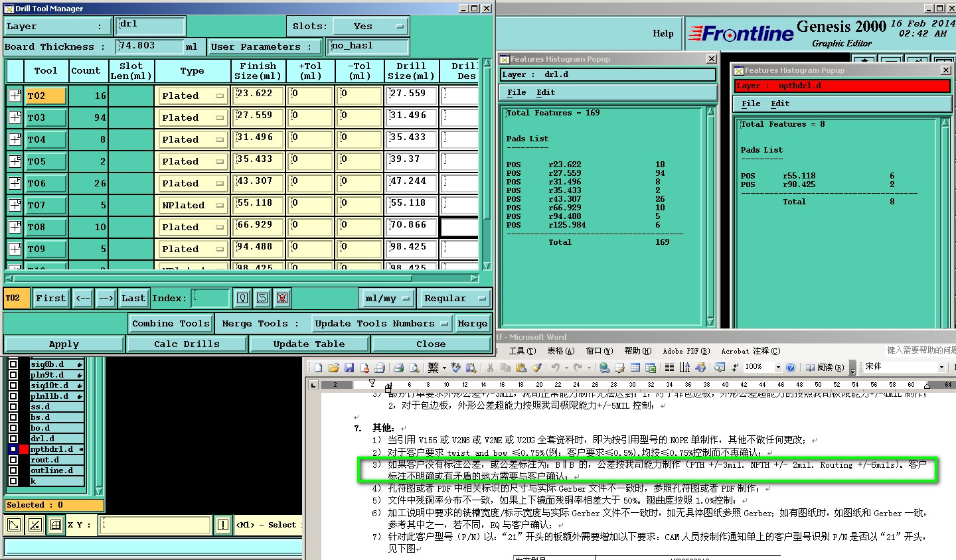This screenshot has width=956, height=560.
Task: Click the Apply button
Action: coord(64,344)
